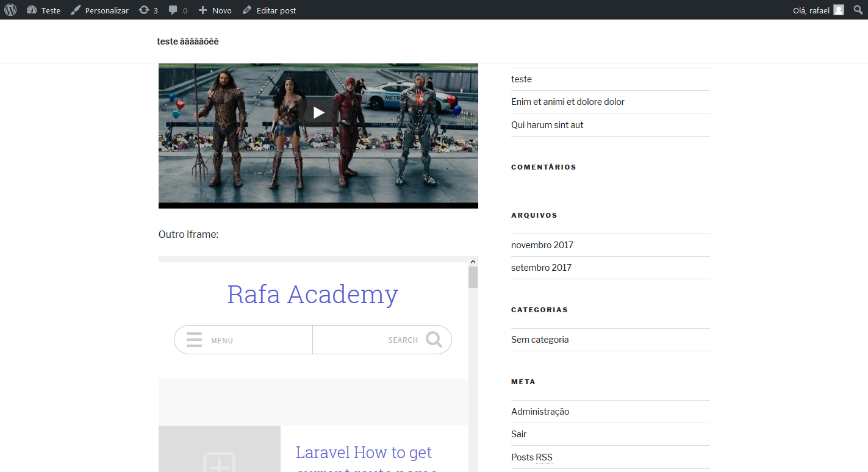The height and width of the screenshot is (472, 868).
Task: Click the SEARCH field in the iframe
Action: pyautogui.click(x=382, y=340)
